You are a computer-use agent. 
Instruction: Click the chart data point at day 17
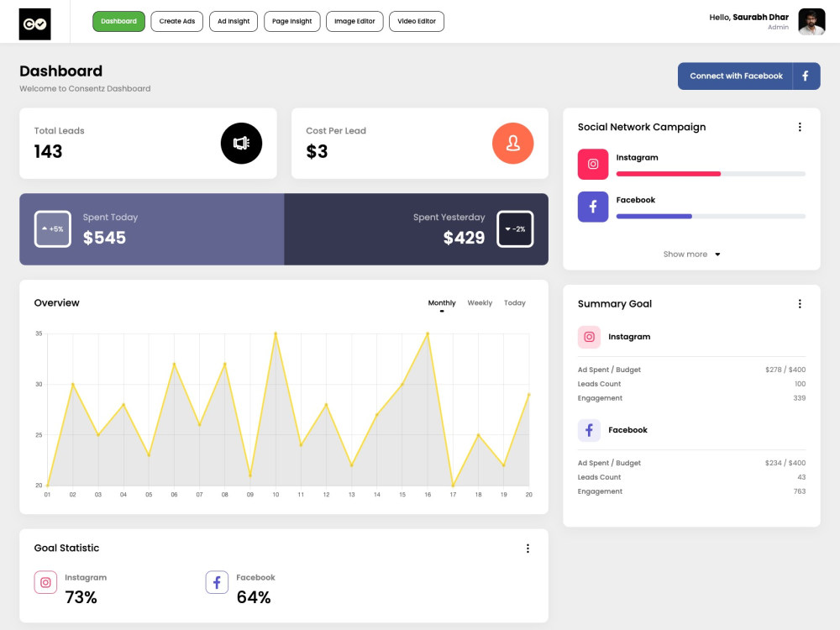(x=454, y=486)
